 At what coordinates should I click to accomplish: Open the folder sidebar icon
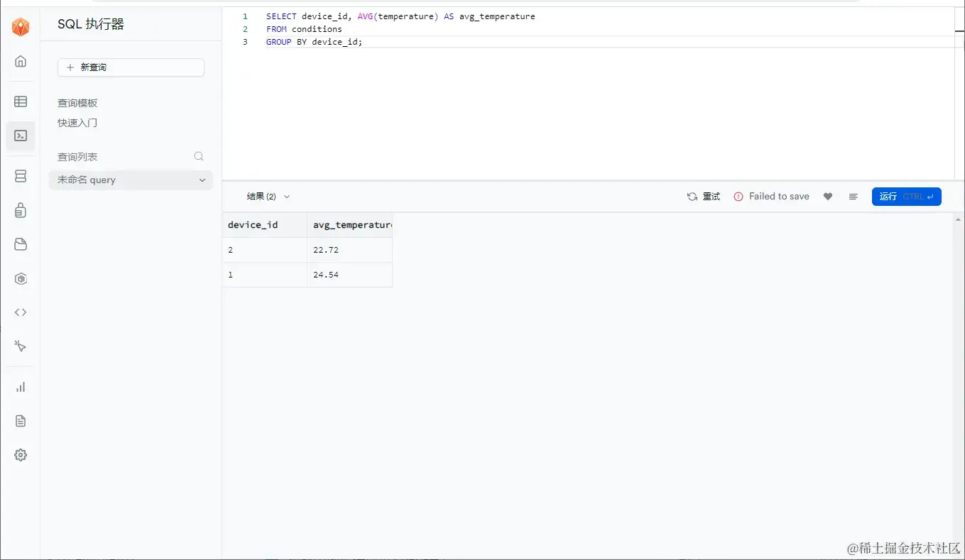click(21, 244)
